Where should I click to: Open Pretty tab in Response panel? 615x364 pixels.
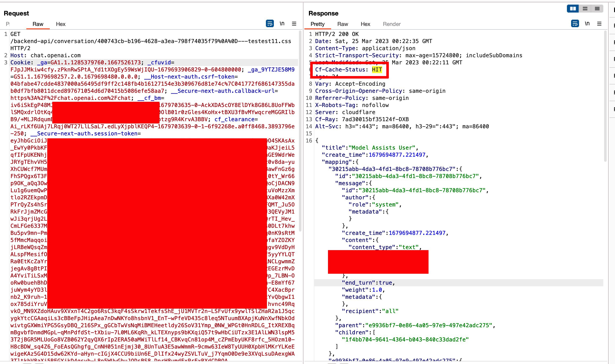pos(318,24)
